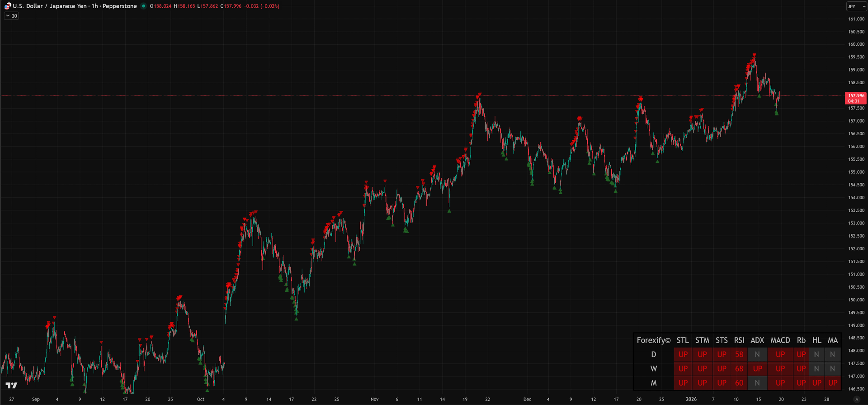Click the U.S. Dollar / Japanese Yen title
868x405 pixels.
(51, 6)
